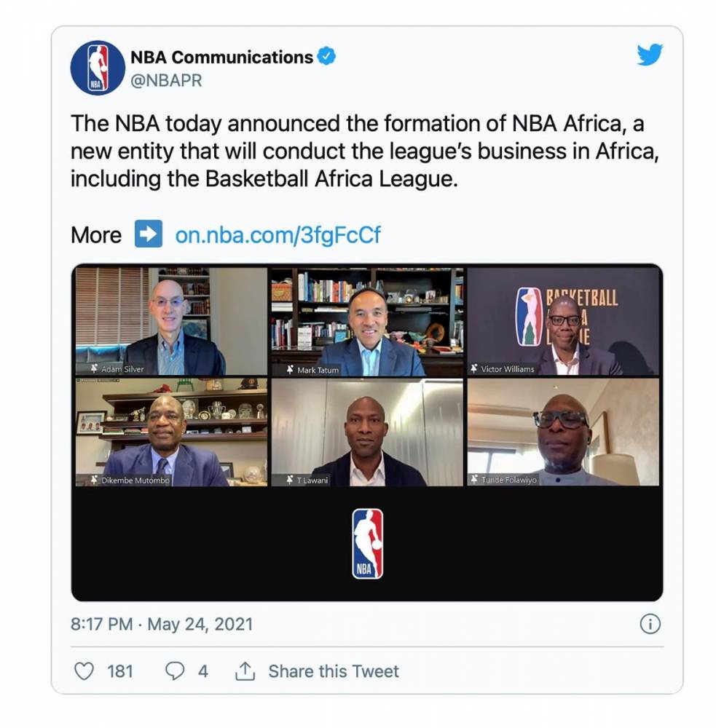Viewport: 716px width, 728px height.
Task: Click the Twitter bird logo
Action: pos(650,55)
